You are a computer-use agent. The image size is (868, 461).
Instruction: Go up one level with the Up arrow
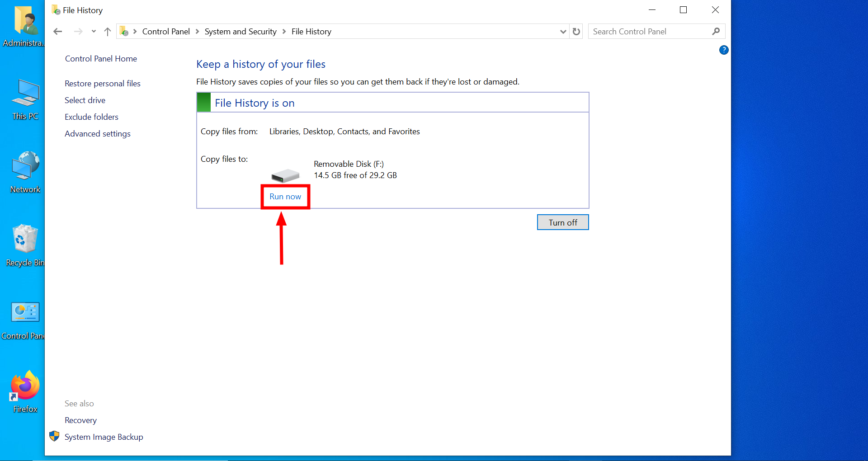[108, 32]
